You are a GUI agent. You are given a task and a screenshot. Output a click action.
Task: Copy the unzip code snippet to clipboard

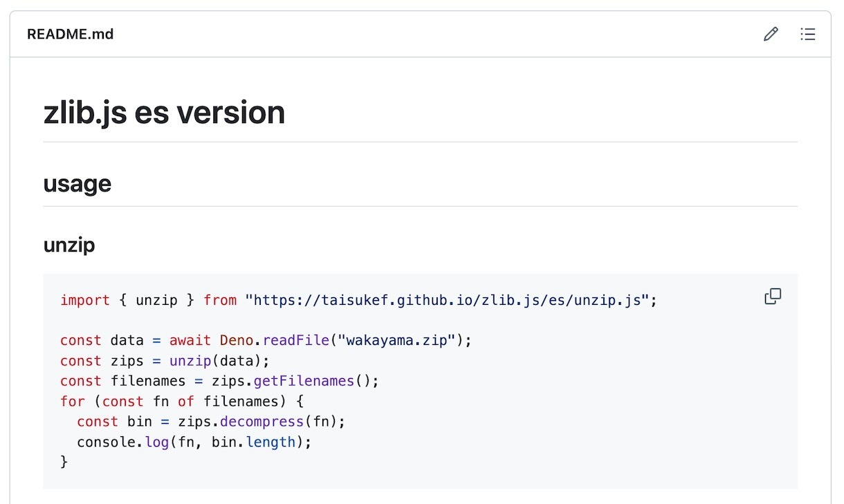773,297
